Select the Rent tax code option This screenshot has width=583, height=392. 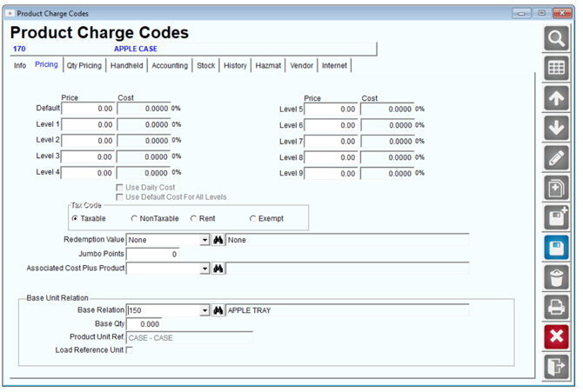[193, 218]
